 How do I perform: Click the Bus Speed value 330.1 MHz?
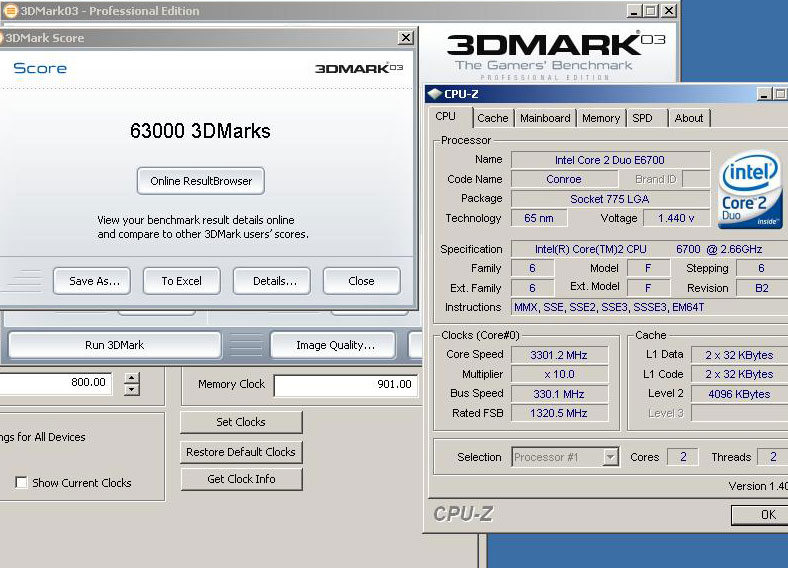pyautogui.click(x=559, y=394)
